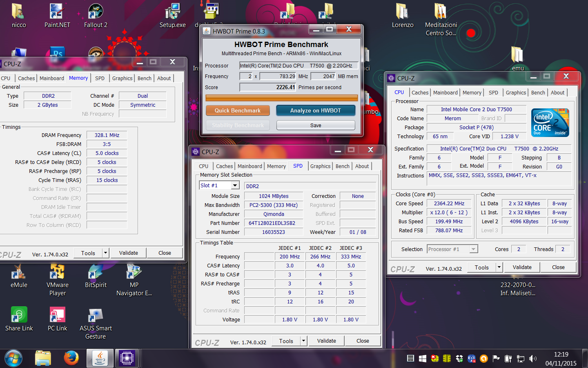
Task: Launch eMule desktop shortcut
Action: pyautogui.click(x=19, y=276)
